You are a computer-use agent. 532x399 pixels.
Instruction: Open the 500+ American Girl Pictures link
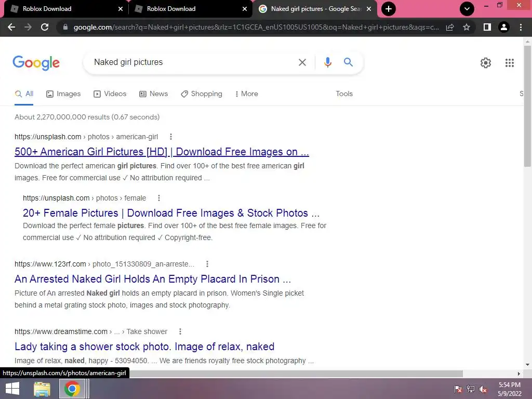coord(162,152)
